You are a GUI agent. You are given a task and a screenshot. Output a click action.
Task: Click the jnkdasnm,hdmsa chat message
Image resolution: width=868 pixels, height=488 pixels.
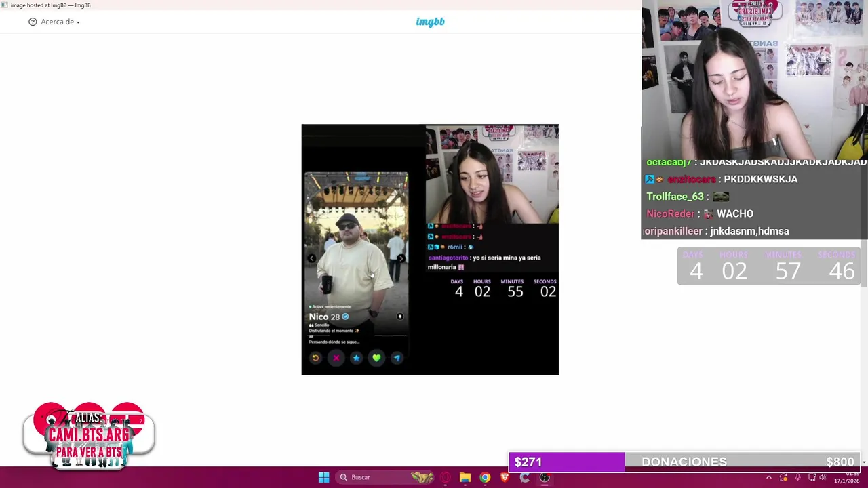[x=749, y=231]
